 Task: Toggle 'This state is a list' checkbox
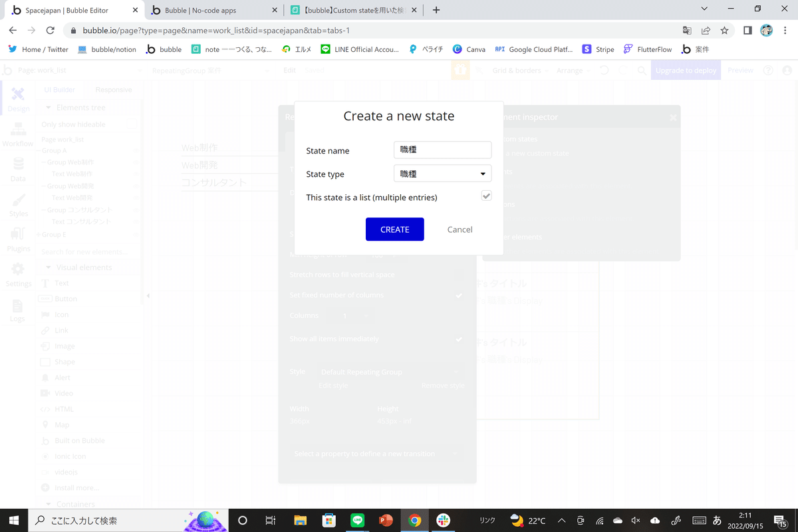(x=486, y=196)
